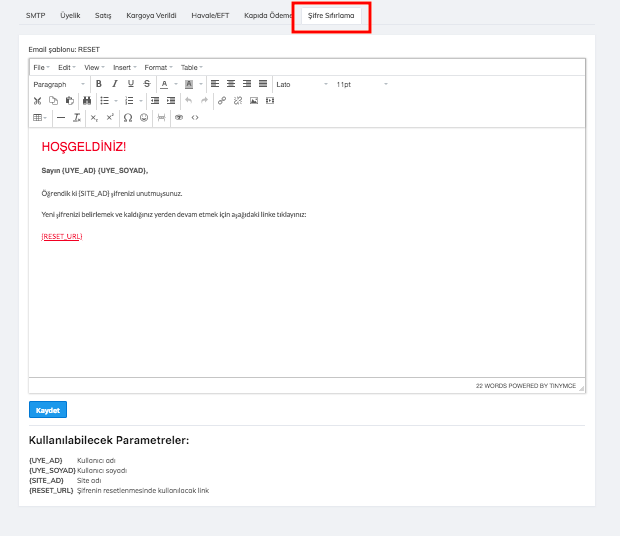Expand the 11pt font size dropdown
Image resolution: width=620 pixels, height=536 pixels.
pos(361,84)
